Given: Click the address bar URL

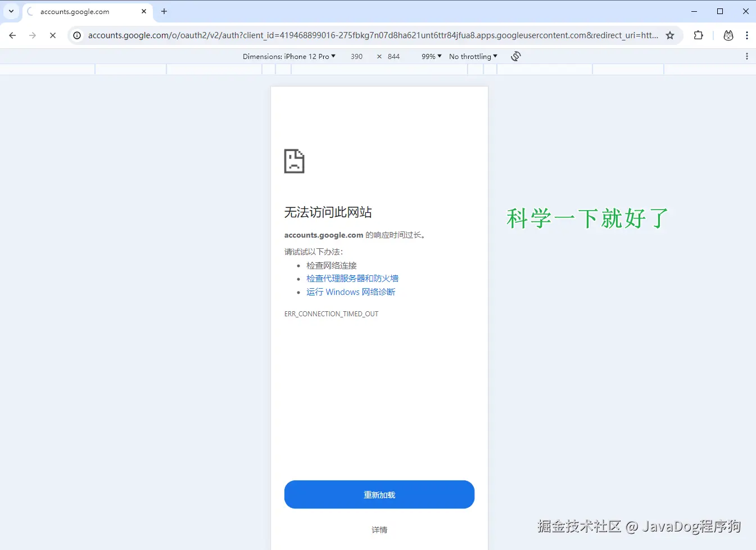Looking at the screenshot, I should (373, 35).
